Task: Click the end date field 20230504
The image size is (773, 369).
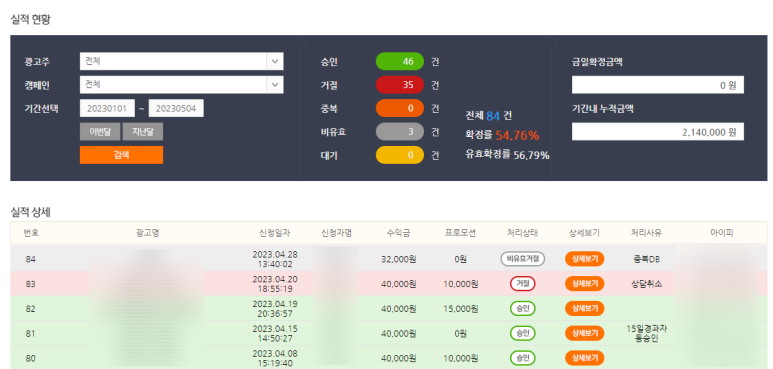Action: (x=176, y=108)
